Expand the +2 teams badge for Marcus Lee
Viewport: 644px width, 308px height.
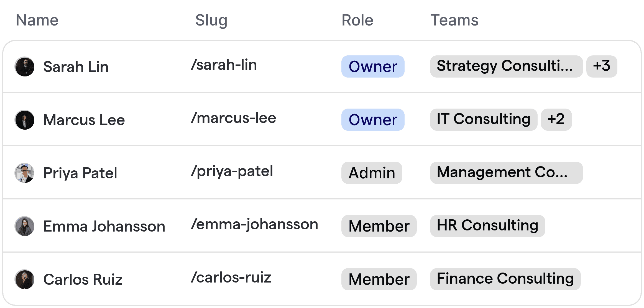(556, 120)
